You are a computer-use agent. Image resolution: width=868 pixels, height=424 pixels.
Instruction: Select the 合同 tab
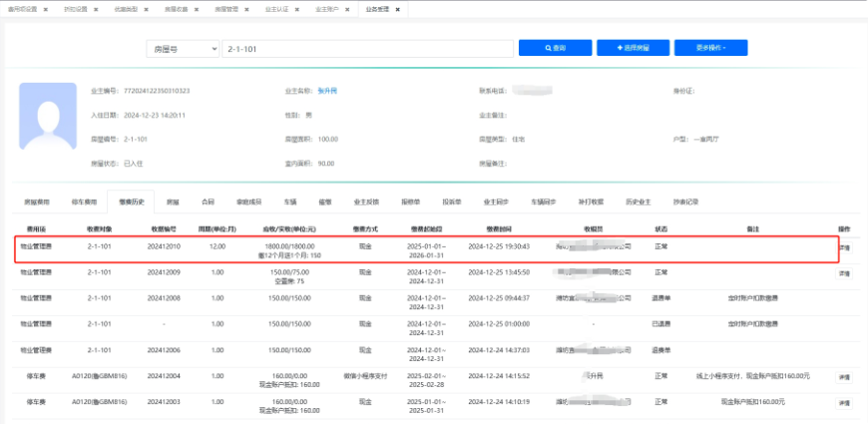tap(208, 202)
